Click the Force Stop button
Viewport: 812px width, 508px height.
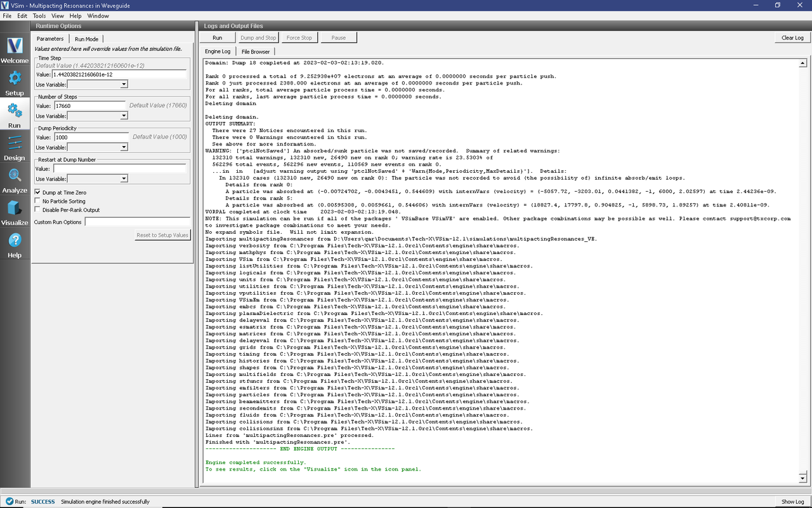tap(299, 37)
